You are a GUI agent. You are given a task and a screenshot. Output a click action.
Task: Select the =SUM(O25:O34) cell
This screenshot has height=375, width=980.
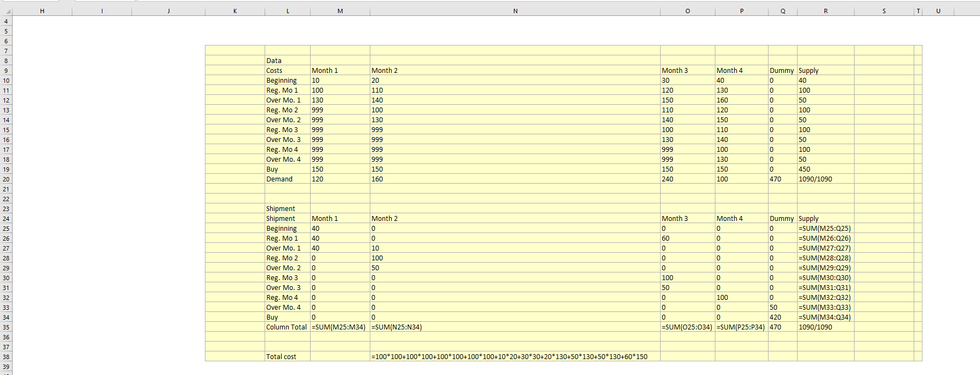click(x=687, y=327)
